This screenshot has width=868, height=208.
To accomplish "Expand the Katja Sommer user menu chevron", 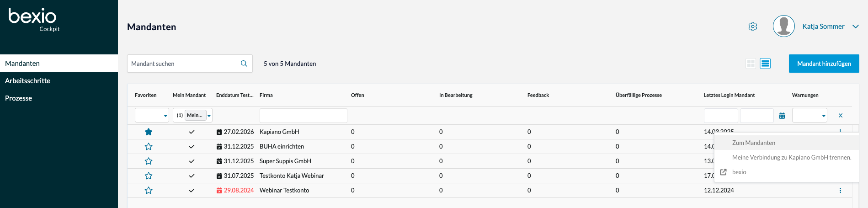I will click(x=856, y=27).
